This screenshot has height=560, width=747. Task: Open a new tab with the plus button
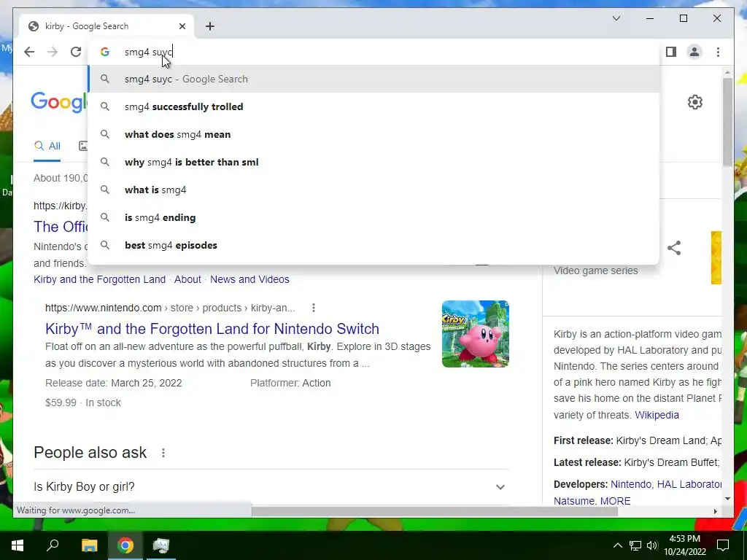(x=210, y=26)
